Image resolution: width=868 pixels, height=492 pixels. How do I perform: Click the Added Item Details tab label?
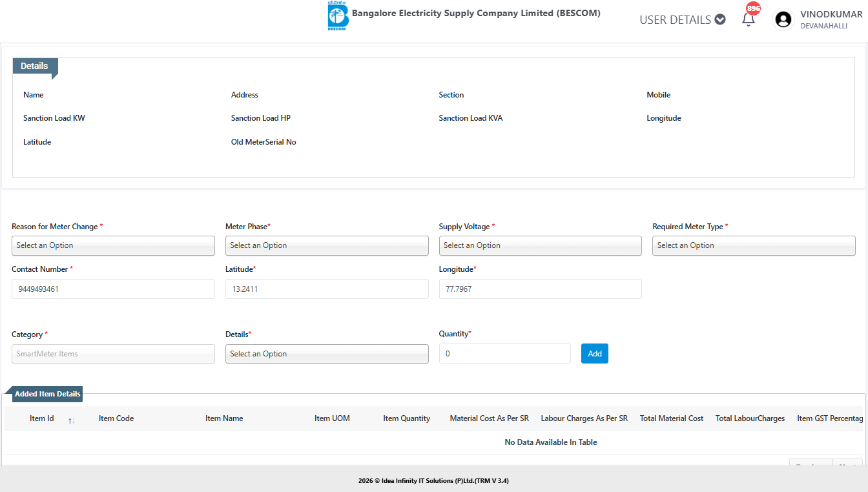[x=48, y=394]
